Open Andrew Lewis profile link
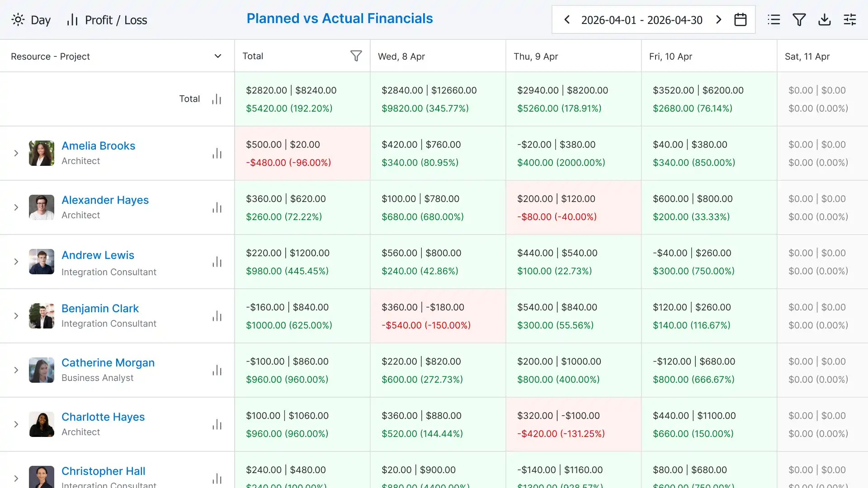 (98, 255)
